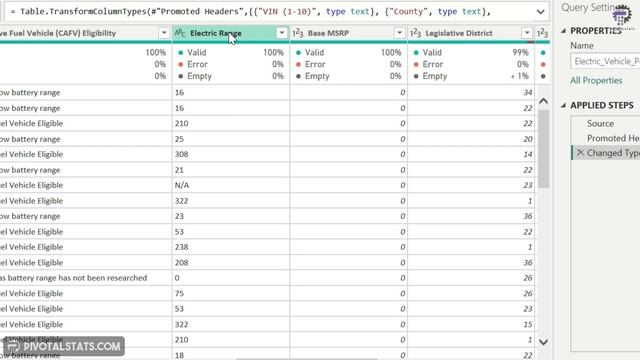This screenshot has height=360, width=640.
Task: Select the Promoted Headers applied step
Action: pyautogui.click(x=613, y=138)
